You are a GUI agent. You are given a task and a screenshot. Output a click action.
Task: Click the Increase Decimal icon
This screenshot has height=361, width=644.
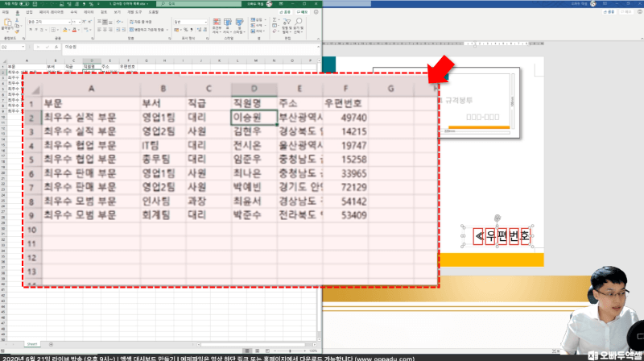pos(199,30)
